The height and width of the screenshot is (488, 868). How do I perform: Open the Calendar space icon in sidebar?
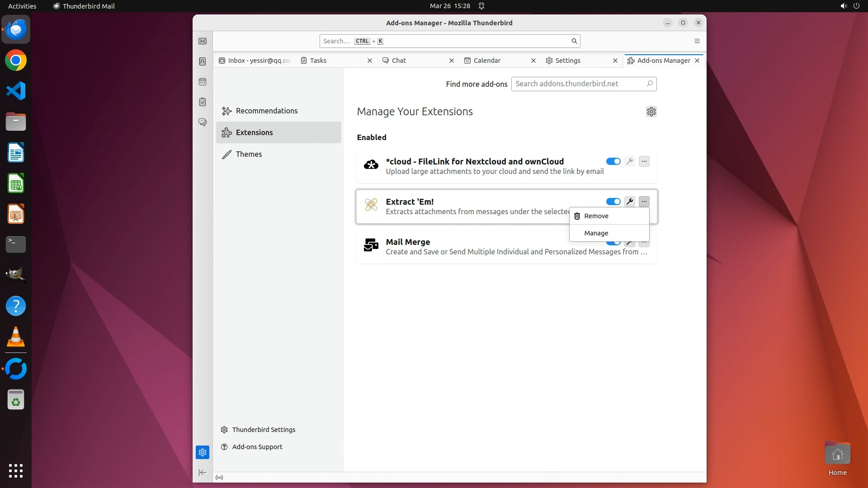coord(203,82)
